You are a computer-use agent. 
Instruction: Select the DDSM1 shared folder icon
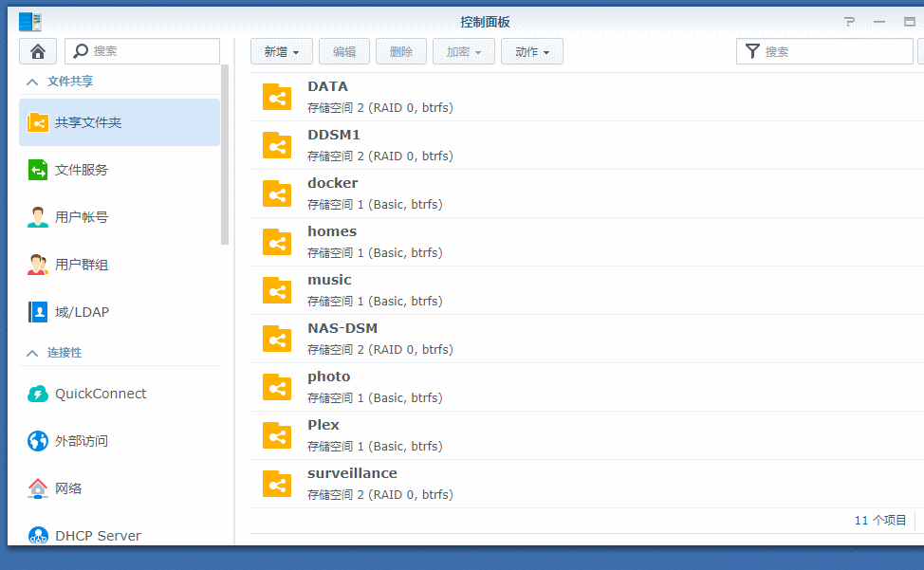[x=277, y=145]
